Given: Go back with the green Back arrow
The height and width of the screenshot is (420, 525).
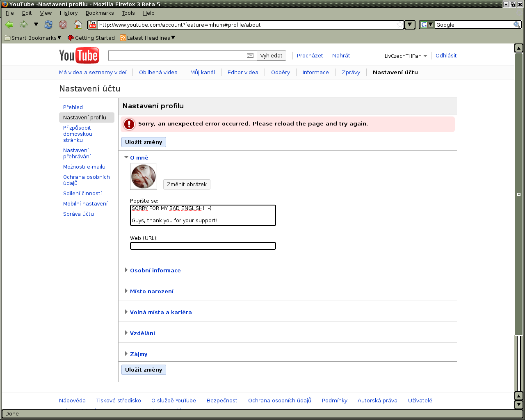Looking at the screenshot, I should [9, 25].
